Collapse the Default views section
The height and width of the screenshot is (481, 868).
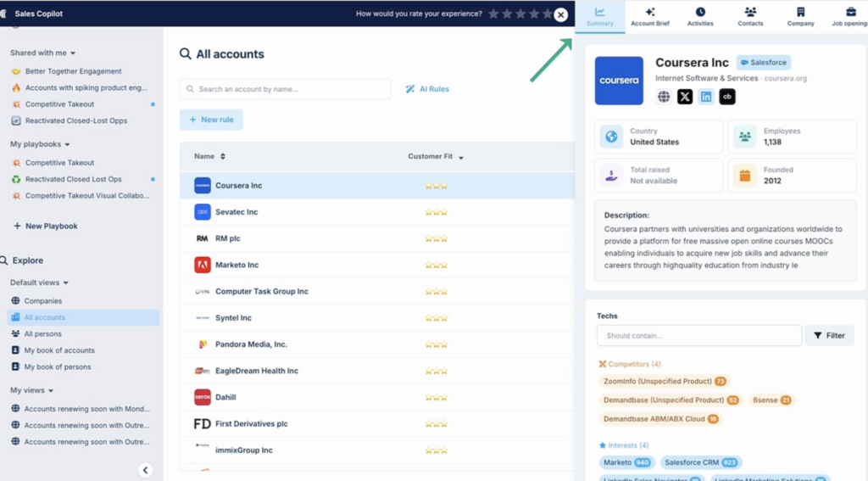coord(39,282)
